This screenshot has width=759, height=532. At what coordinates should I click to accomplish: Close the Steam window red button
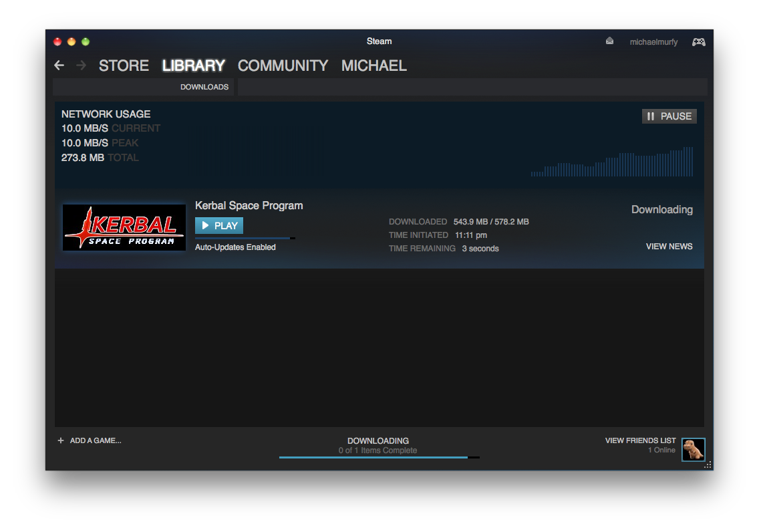pyautogui.click(x=57, y=41)
